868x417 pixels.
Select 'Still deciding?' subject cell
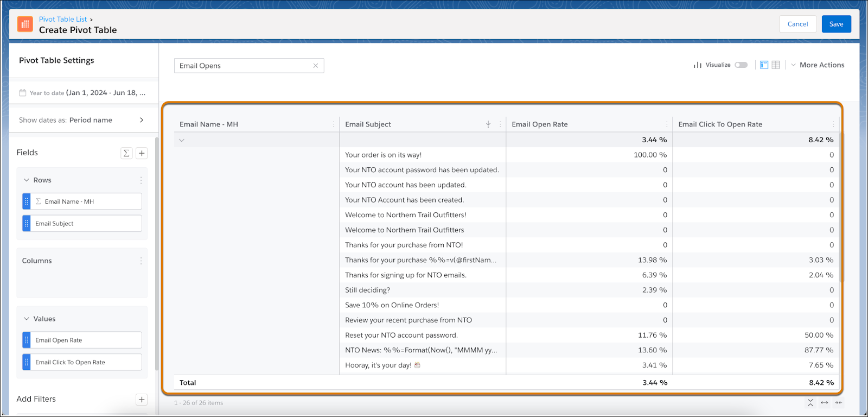coord(423,290)
